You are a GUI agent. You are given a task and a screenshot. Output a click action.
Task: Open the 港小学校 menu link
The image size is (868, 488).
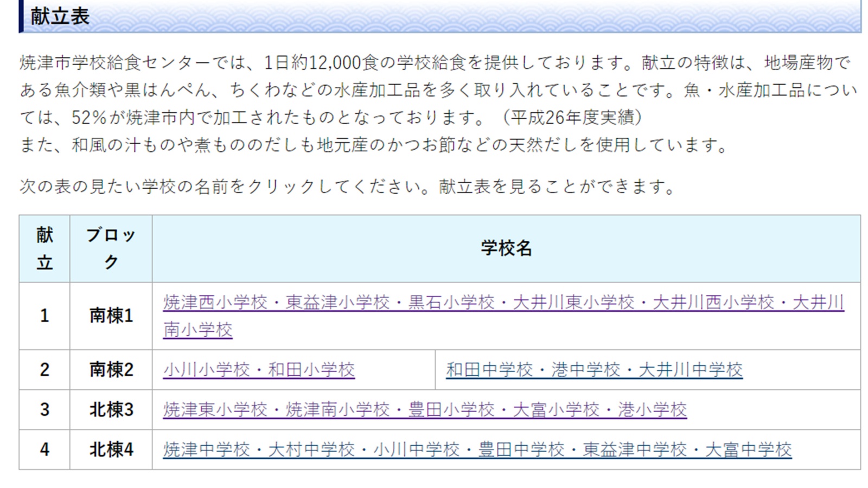(652, 410)
